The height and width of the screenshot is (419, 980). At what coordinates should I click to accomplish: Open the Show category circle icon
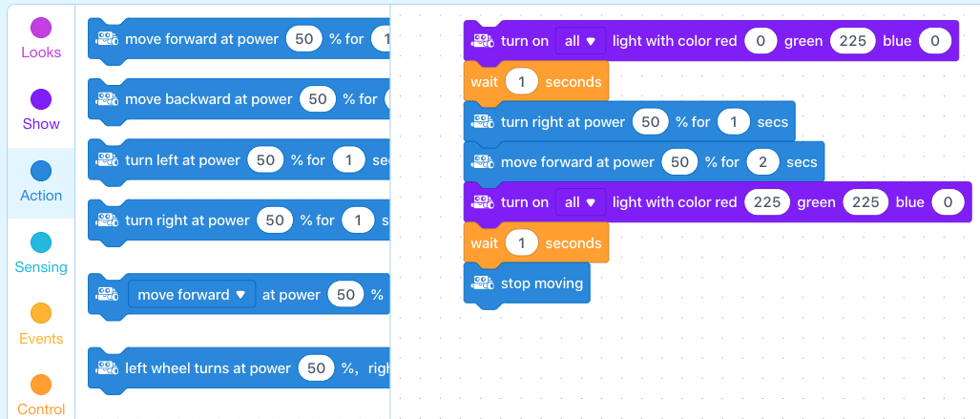point(41,99)
